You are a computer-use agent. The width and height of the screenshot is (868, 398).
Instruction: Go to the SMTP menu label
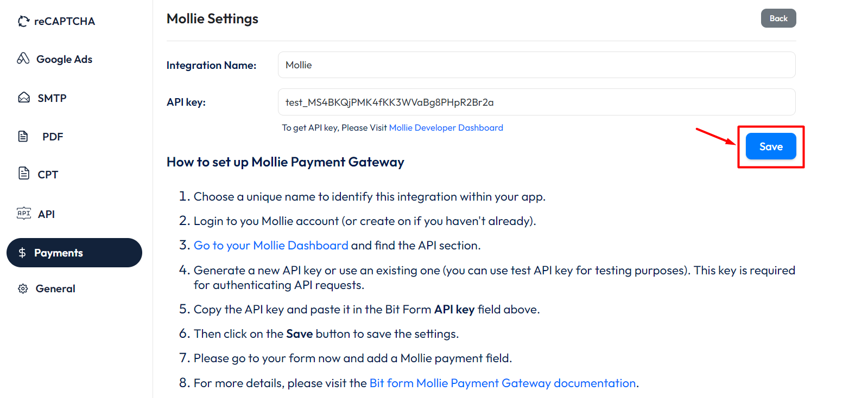pos(52,98)
